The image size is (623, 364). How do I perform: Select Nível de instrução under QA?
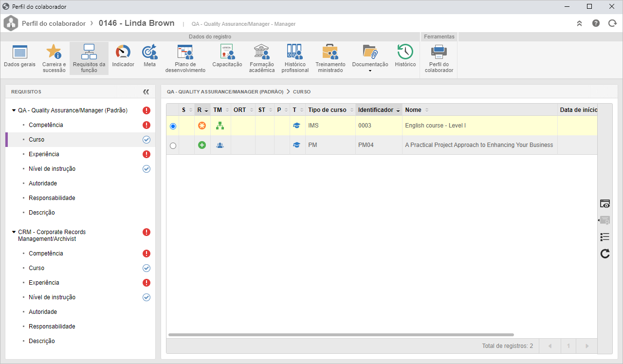pos(52,169)
